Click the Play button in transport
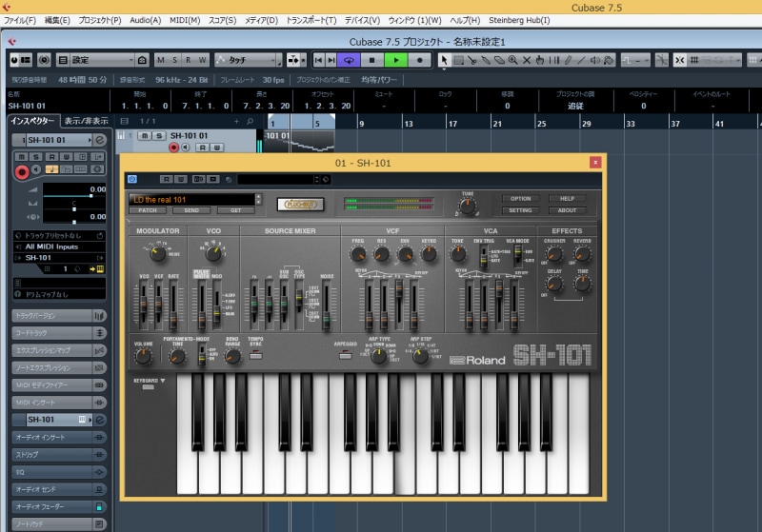 (395, 60)
